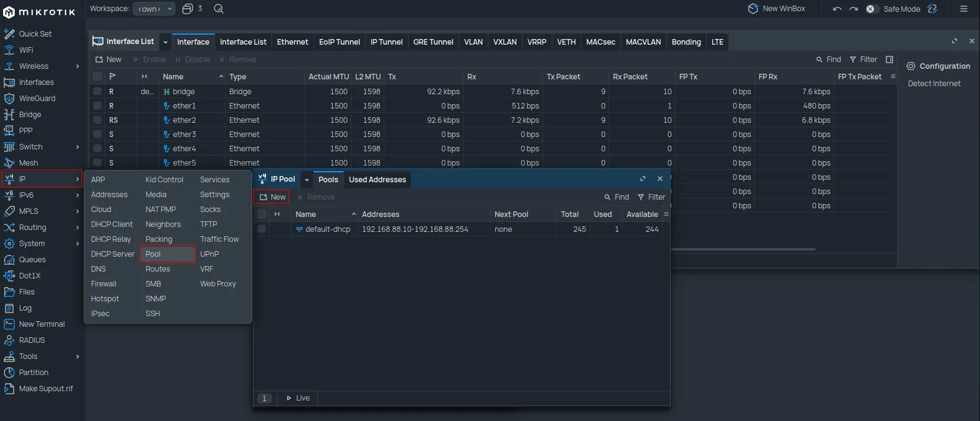
Task: Toggle column panel icon beside Filter
Action: click(x=890, y=60)
